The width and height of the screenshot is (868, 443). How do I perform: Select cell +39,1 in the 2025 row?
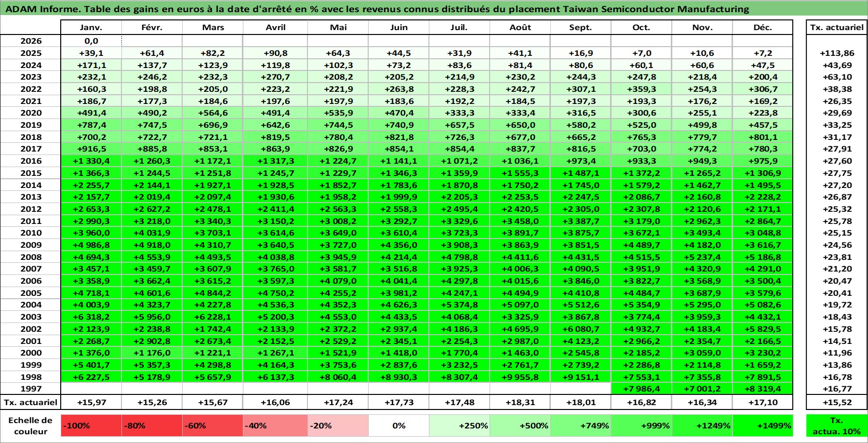(91, 53)
